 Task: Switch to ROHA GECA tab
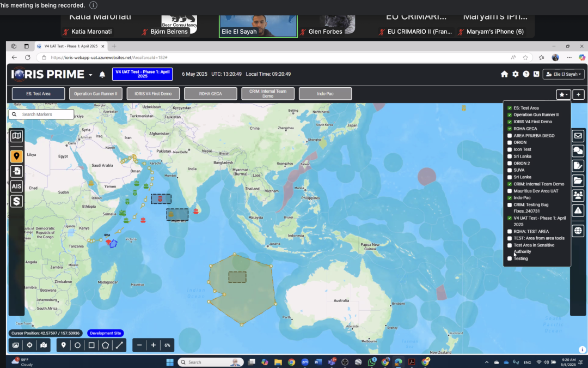210,94
